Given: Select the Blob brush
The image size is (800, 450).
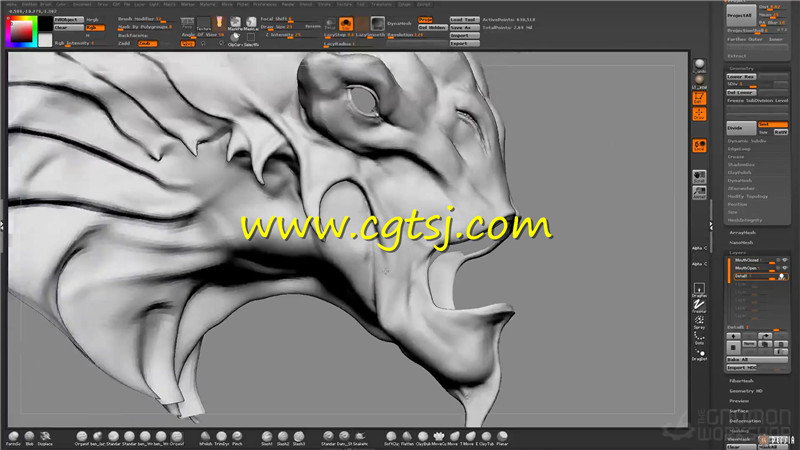Looking at the screenshot, I should pyautogui.click(x=29, y=437).
